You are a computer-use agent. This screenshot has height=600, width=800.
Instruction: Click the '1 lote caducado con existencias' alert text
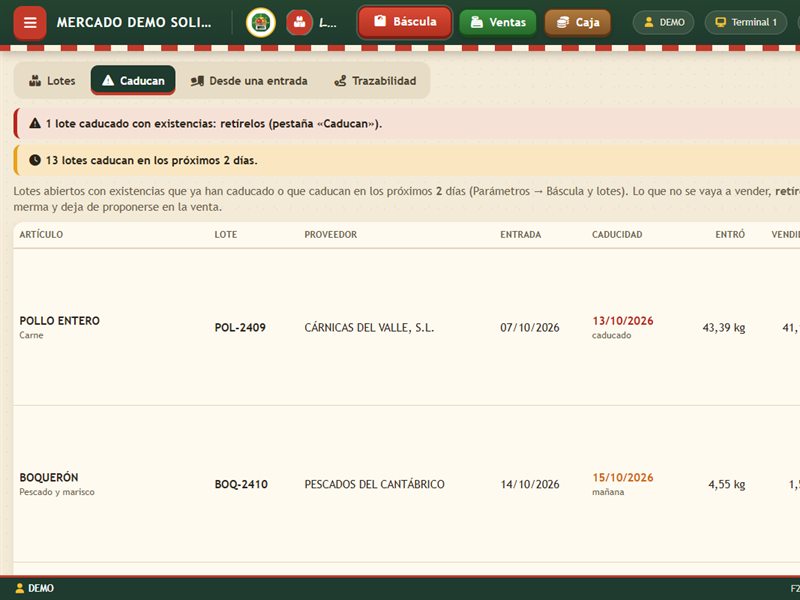coord(214,123)
